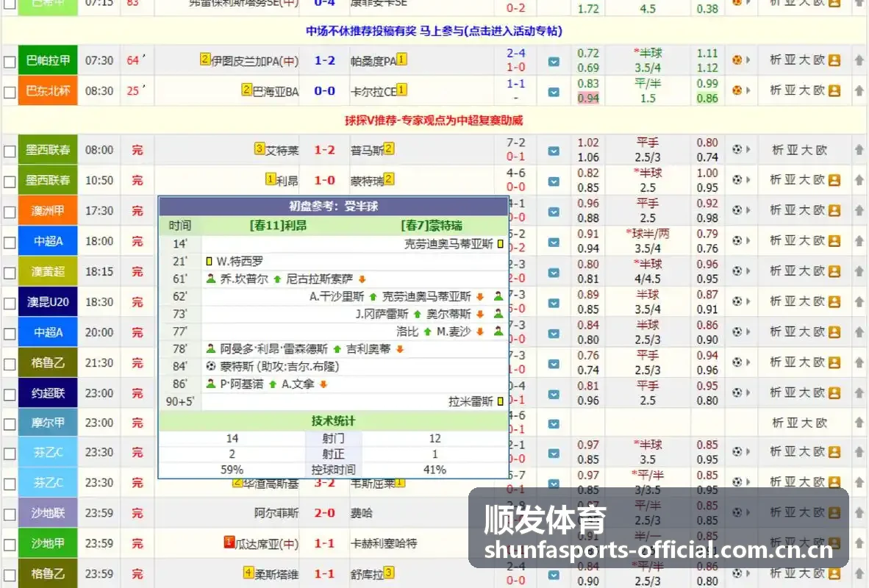
Task: Expand blue dropdown in 利昂 vs 蒙特瑞 row
Action: point(553,182)
